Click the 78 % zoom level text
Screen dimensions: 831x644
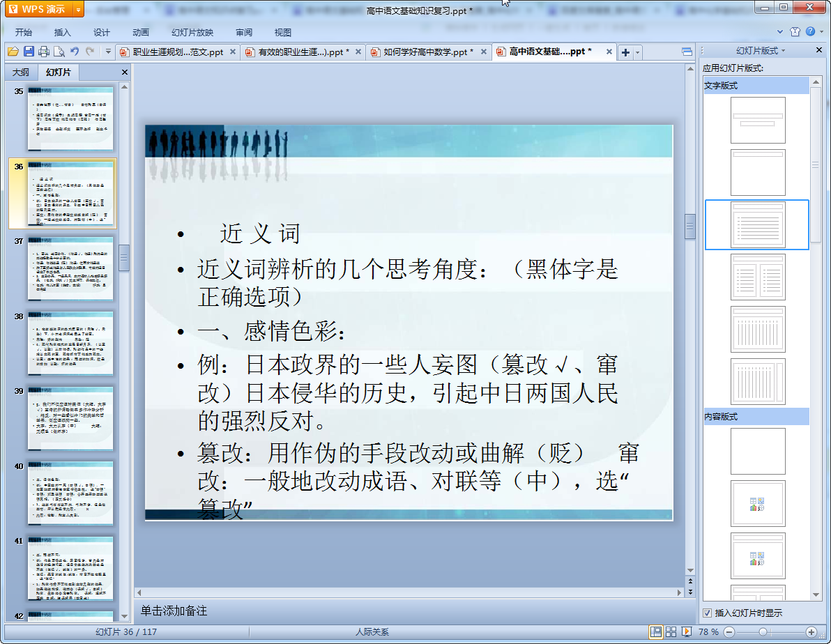click(x=708, y=632)
